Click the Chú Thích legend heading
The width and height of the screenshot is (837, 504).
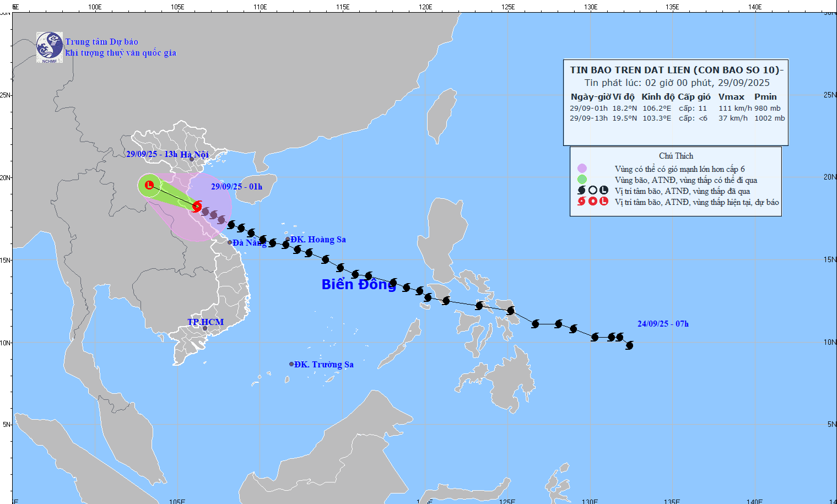pyautogui.click(x=676, y=156)
